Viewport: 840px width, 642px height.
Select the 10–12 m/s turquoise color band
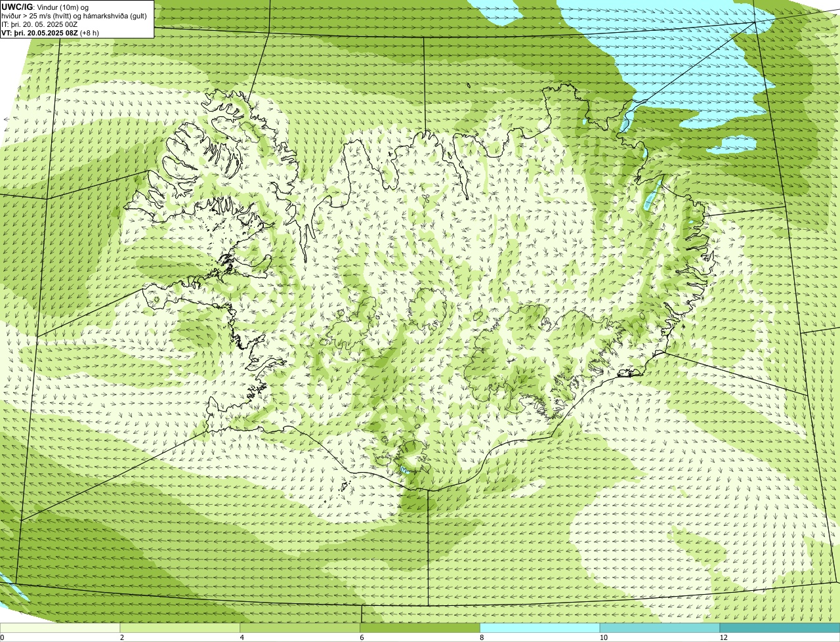coord(660,628)
